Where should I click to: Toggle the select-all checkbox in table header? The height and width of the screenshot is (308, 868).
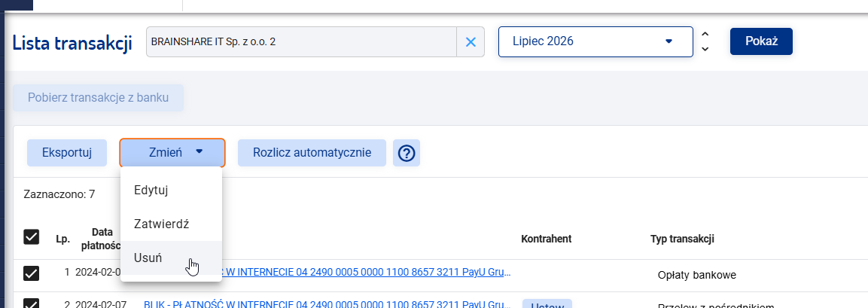click(x=32, y=237)
